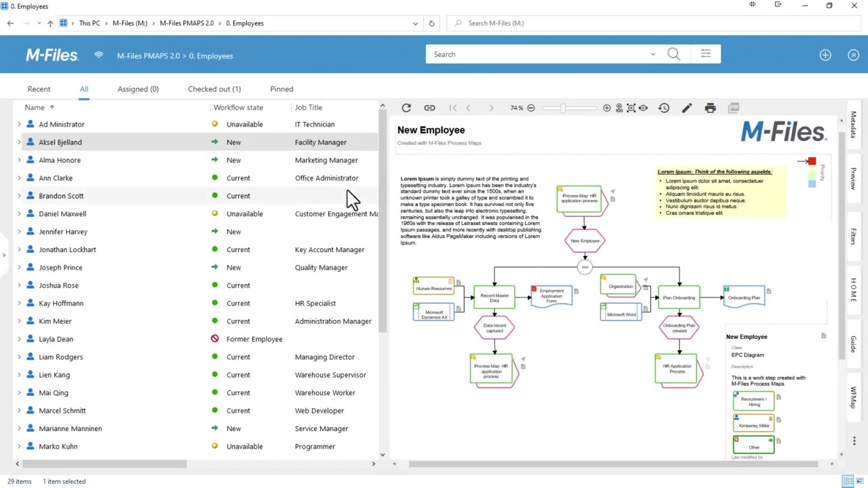Click the fit-width eye icon in preview
This screenshot has width=868, height=488.
643,108
